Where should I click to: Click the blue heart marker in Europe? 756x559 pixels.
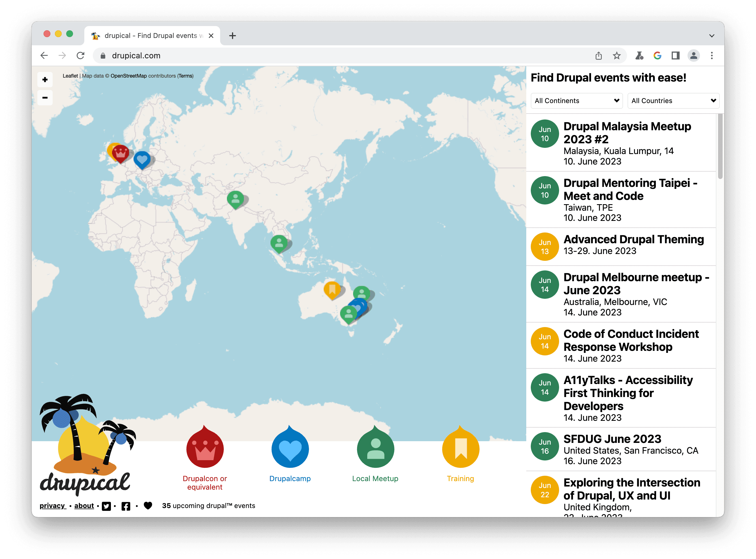point(142,160)
